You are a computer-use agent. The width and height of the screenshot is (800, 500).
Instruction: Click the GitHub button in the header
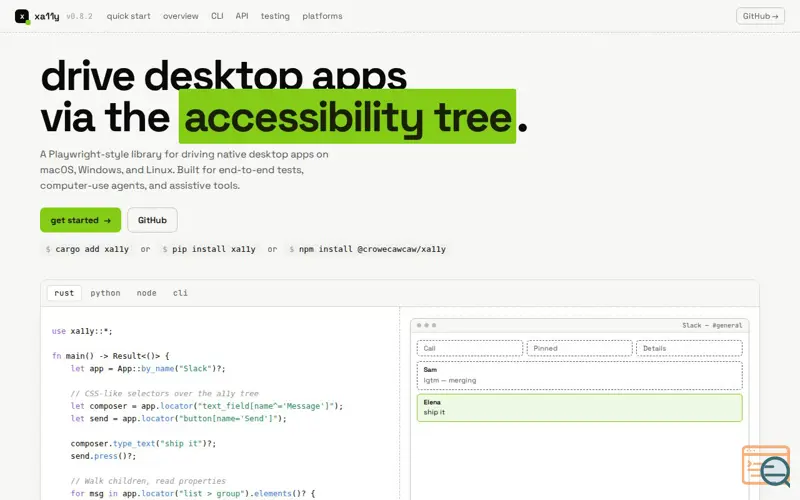coord(760,16)
